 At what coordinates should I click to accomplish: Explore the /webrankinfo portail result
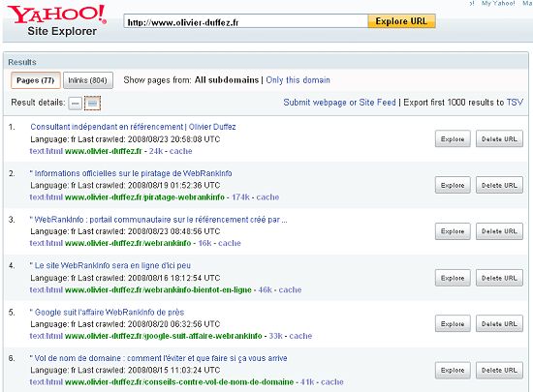[x=453, y=231]
